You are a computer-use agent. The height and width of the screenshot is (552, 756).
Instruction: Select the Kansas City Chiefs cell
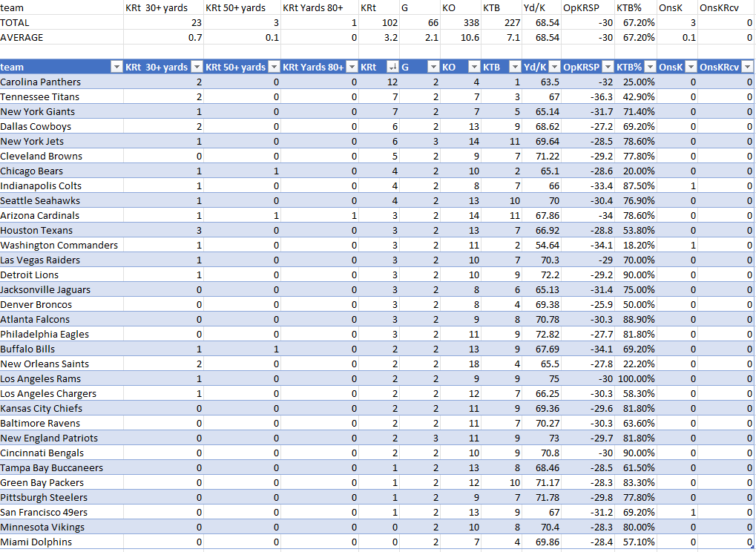62,408
